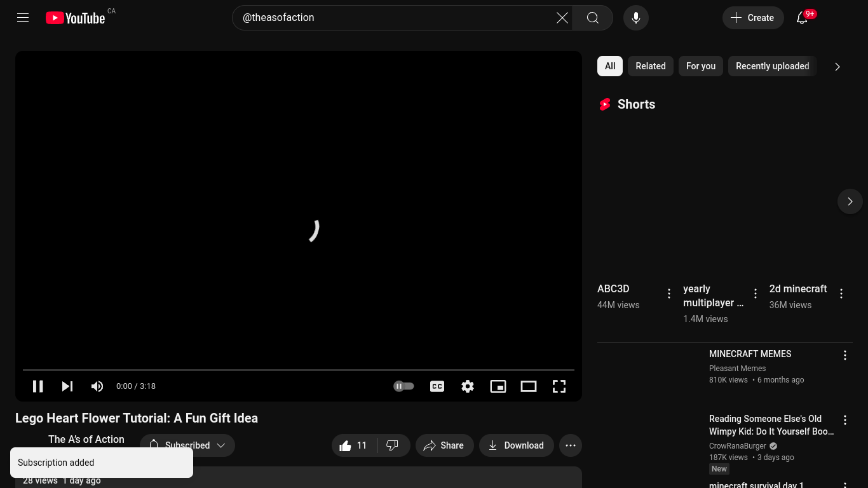Go to YouTube home via logo
Image resolution: width=868 pixels, height=488 pixels.
coord(75,18)
